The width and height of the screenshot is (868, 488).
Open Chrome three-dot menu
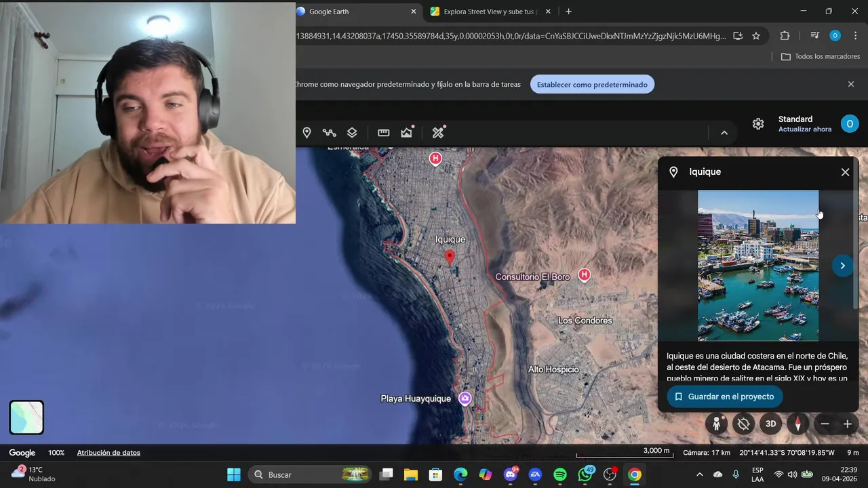pyautogui.click(x=855, y=36)
